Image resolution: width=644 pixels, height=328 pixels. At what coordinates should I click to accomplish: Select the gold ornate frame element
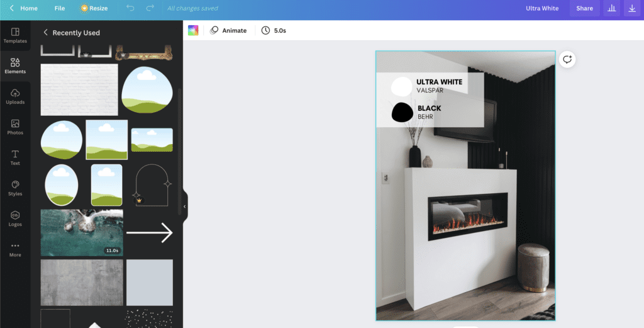144,53
